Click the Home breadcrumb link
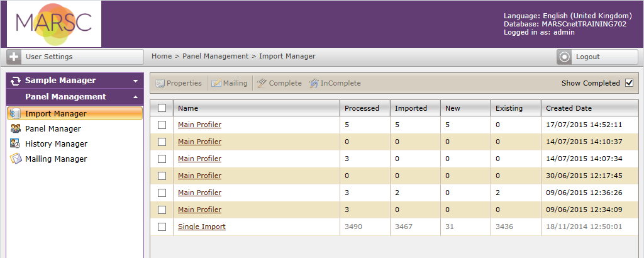 162,56
